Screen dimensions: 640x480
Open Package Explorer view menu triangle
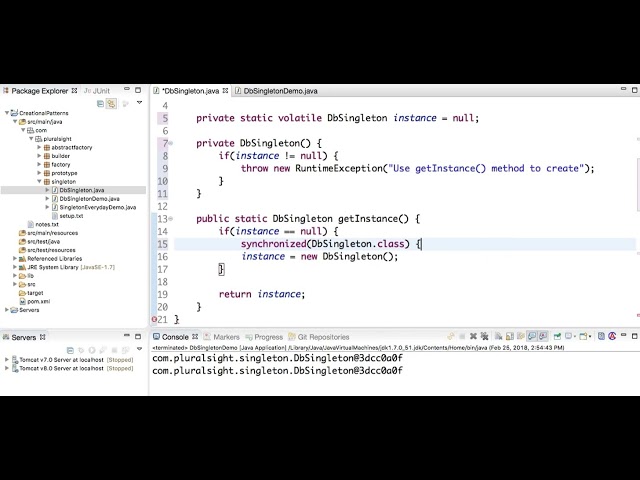pyautogui.click(x=139, y=102)
